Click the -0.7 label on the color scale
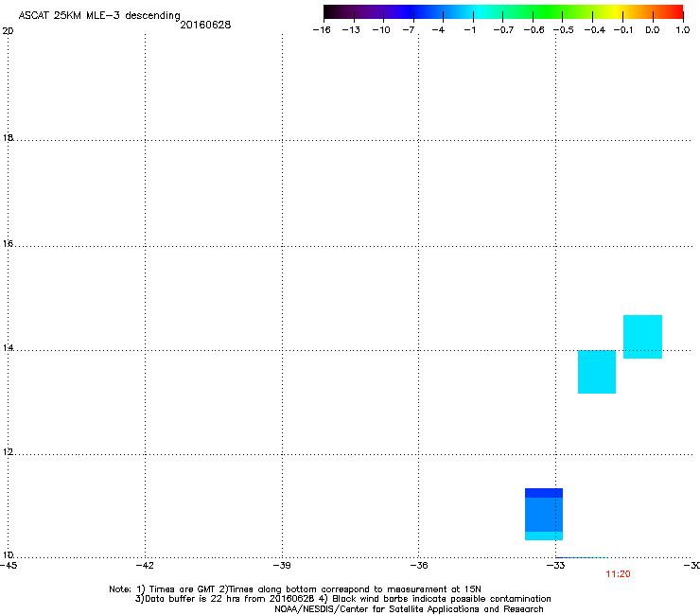This screenshot has height=615, width=700. [503, 30]
